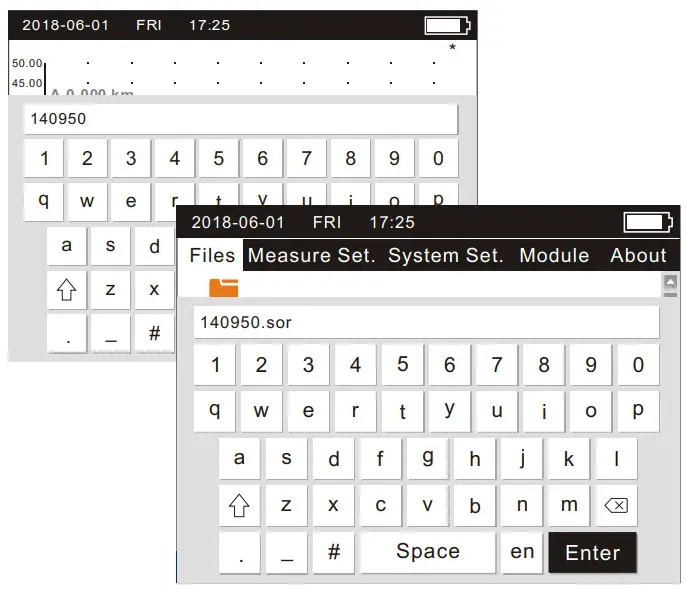The image size is (687, 592).
Task: Click battery icon in front window header
Action: (648, 222)
